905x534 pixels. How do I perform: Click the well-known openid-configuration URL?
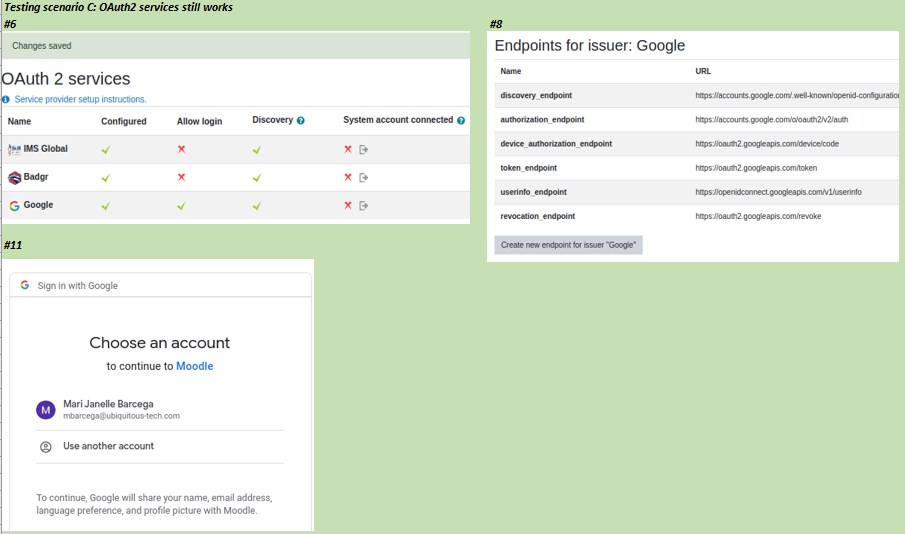click(x=797, y=95)
